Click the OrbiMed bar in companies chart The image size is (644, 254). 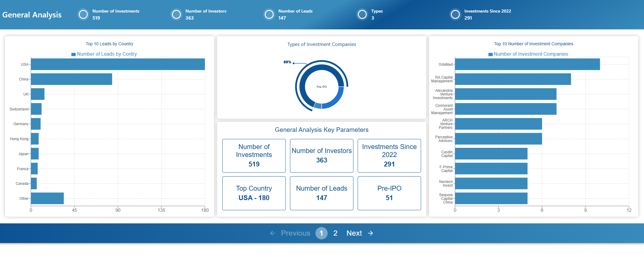pyautogui.click(x=527, y=64)
